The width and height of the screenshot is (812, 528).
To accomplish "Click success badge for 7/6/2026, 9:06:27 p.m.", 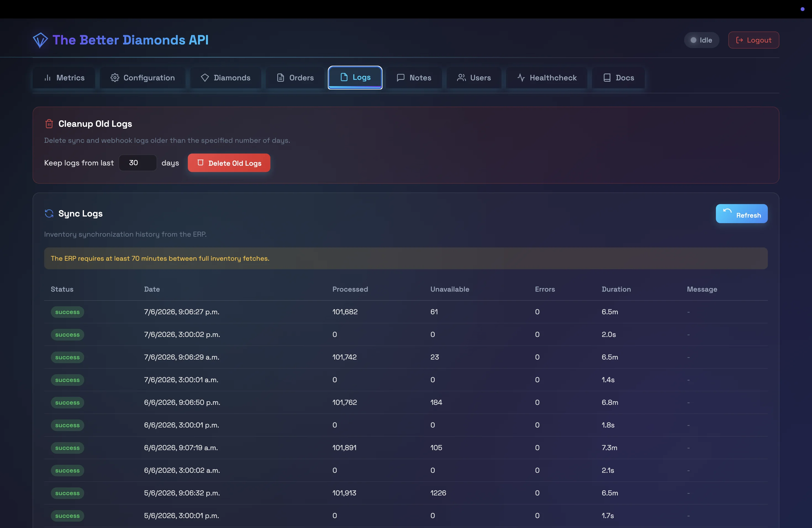I will pyautogui.click(x=67, y=312).
